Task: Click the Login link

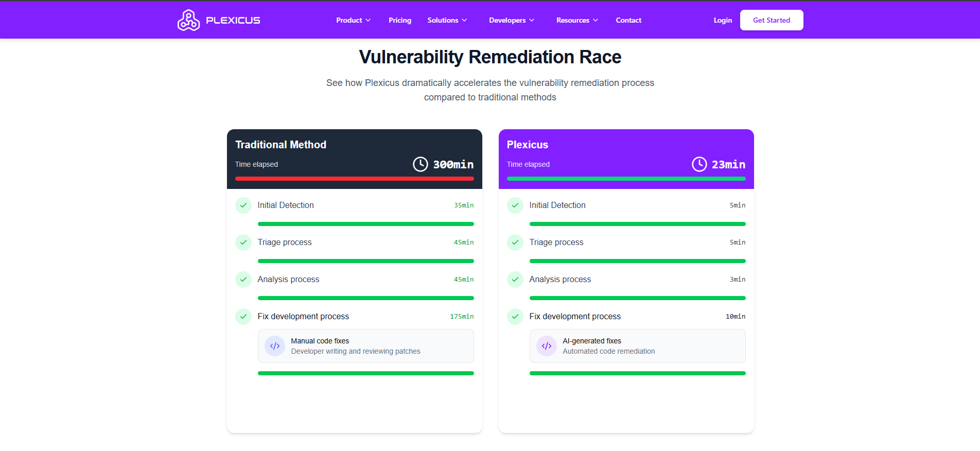Action: point(723,20)
